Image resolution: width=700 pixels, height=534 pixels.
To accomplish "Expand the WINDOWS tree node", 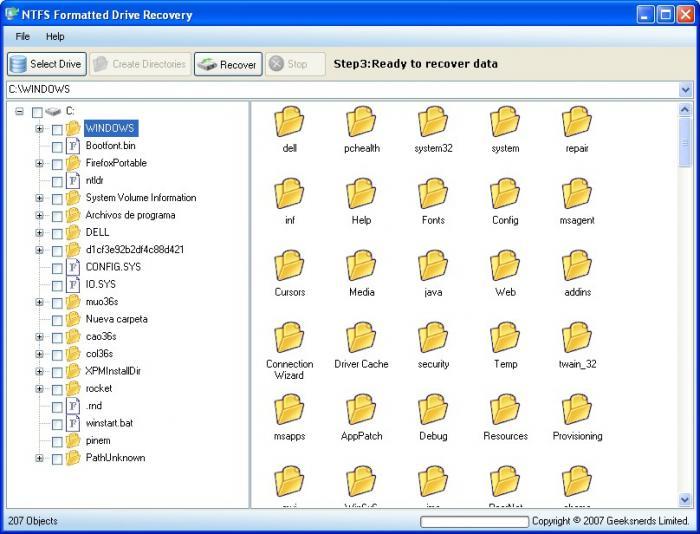I will coord(39,129).
